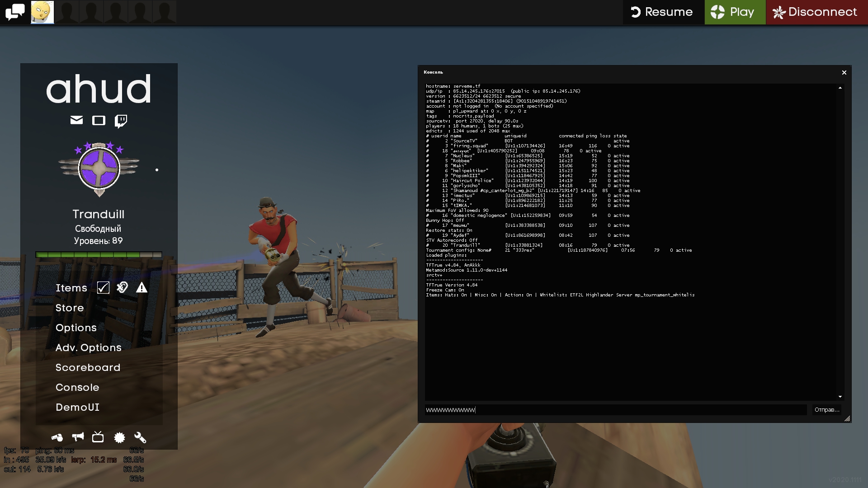Click the purple rank badge emblem
The image size is (868, 488).
[99, 169]
